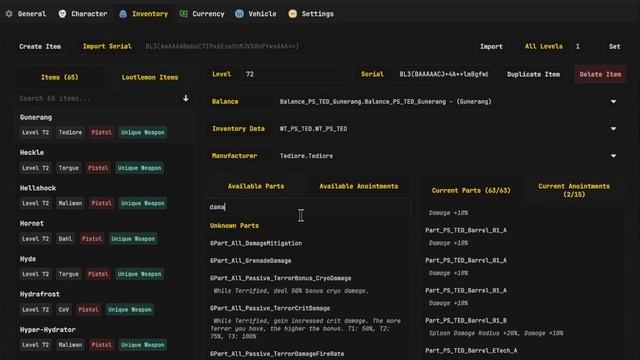
Task: Expand the Balance dropdown arrow
Action: coord(613,102)
